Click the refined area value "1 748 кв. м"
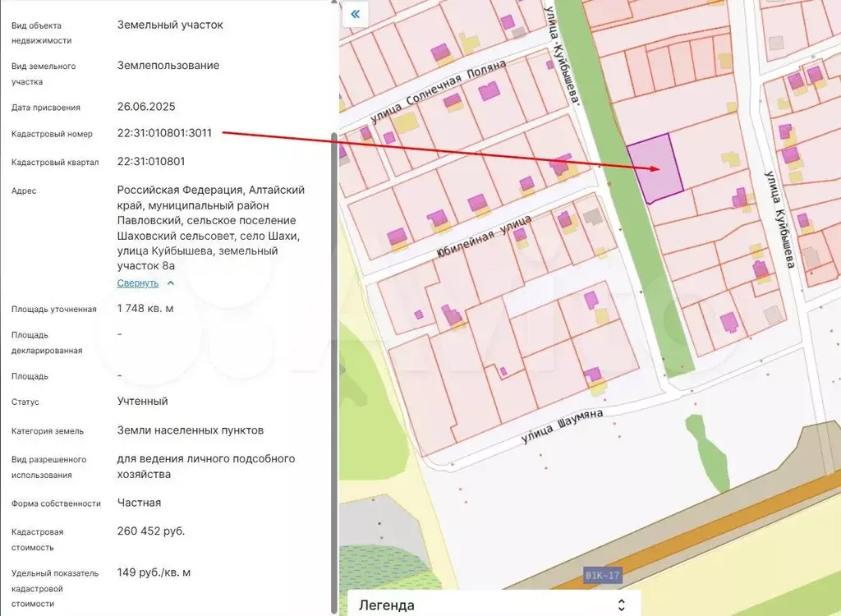Image resolution: width=841 pixels, height=616 pixels. click(145, 308)
